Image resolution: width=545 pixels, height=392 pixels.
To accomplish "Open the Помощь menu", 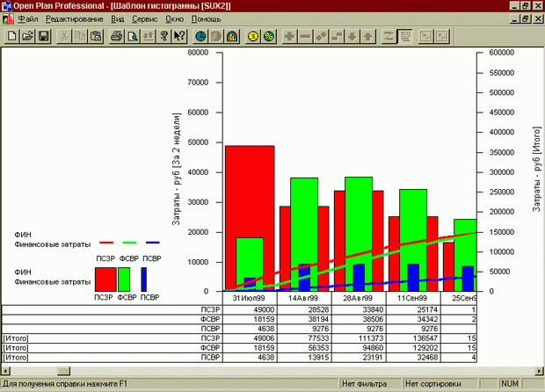I will pyautogui.click(x=207, y=18).
